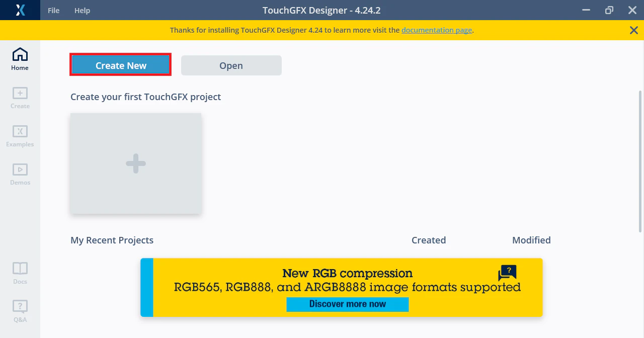Screen dimensions: 644x338
Task: Close the TouchGFX Designer window
Action: point(632,10)
